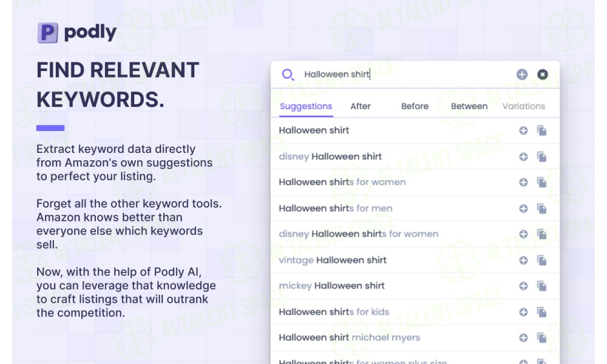Add 'disney Halloween shirt' with plus icon
This screenshot has height=364, width=607.
point(523,157)
